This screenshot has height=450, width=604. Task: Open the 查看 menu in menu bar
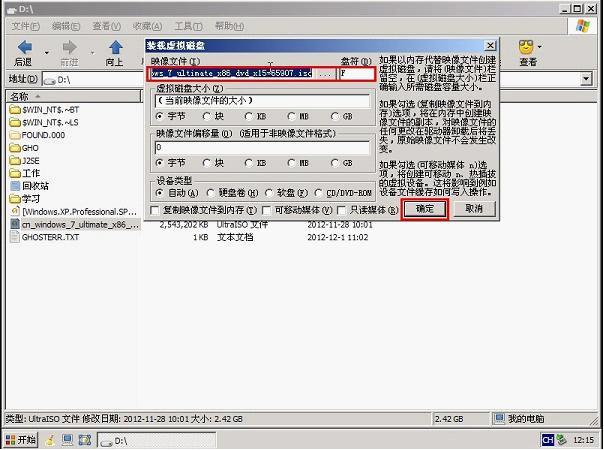point(107,26)
